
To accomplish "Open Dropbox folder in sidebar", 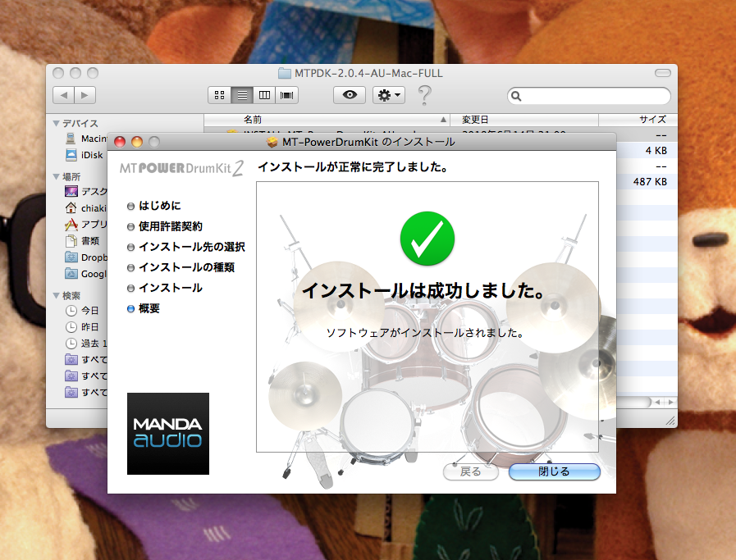I will click(x=86, y=257).
